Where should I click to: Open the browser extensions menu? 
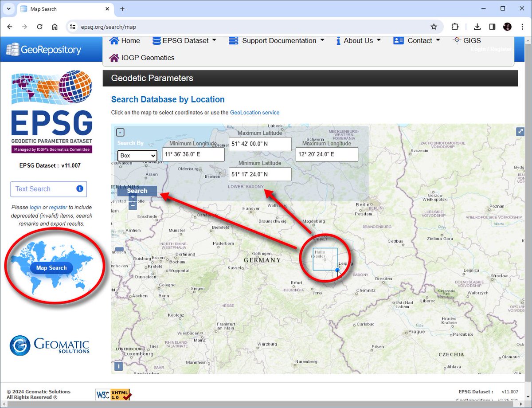coord(455,27)
